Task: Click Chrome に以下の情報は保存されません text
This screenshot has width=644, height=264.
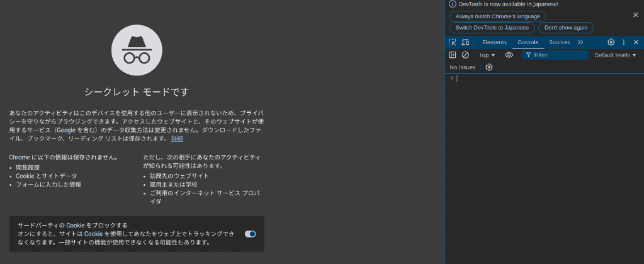Action: (64, 157)
